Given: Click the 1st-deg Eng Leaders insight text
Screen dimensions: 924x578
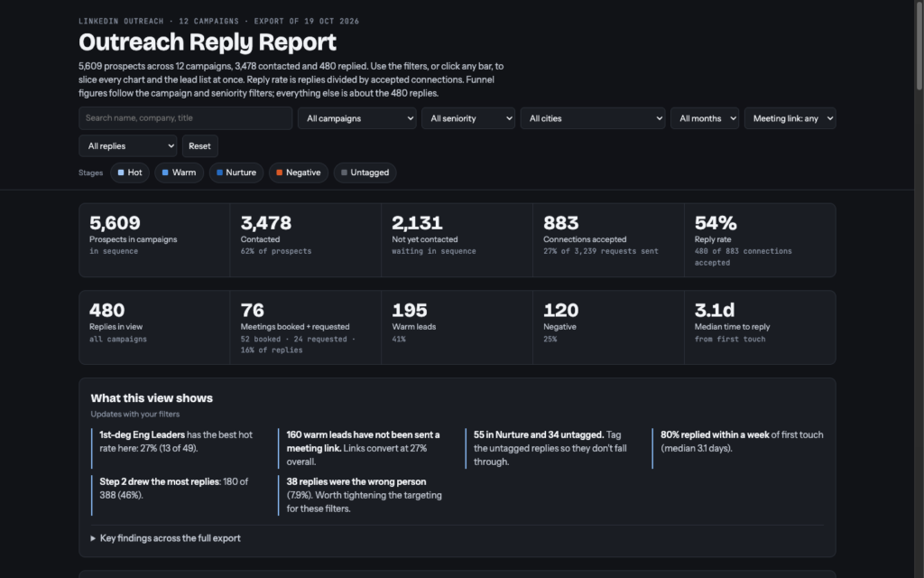Looking at the screenshot, I should pos(176,441).
